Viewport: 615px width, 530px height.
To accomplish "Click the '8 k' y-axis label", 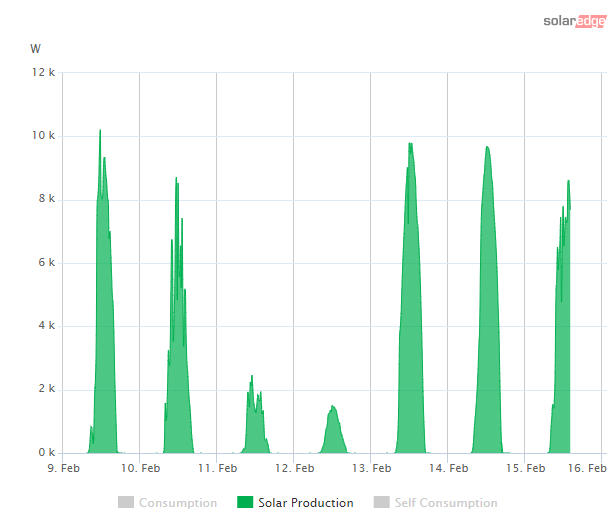I will tap(47, 199).
